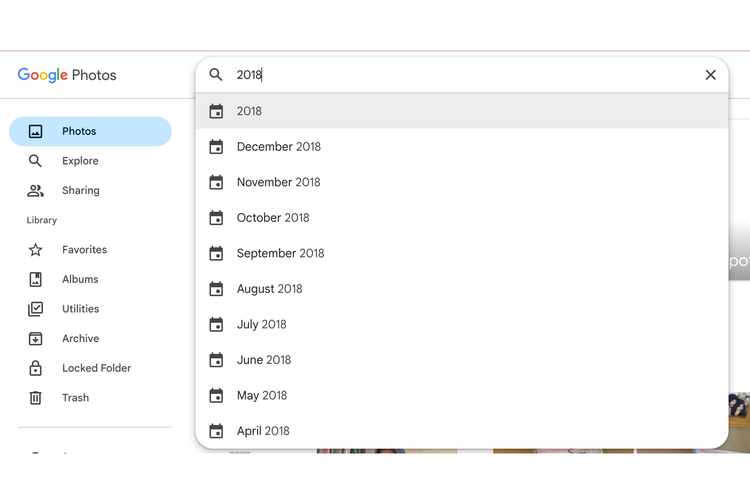Open Explore in the sidebar
This screenshot has width=750, height=500.
(80, 161)
